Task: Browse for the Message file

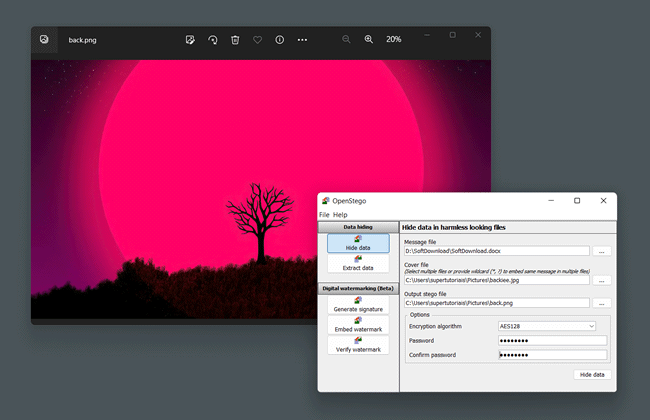Action: (x=601, y=251)
